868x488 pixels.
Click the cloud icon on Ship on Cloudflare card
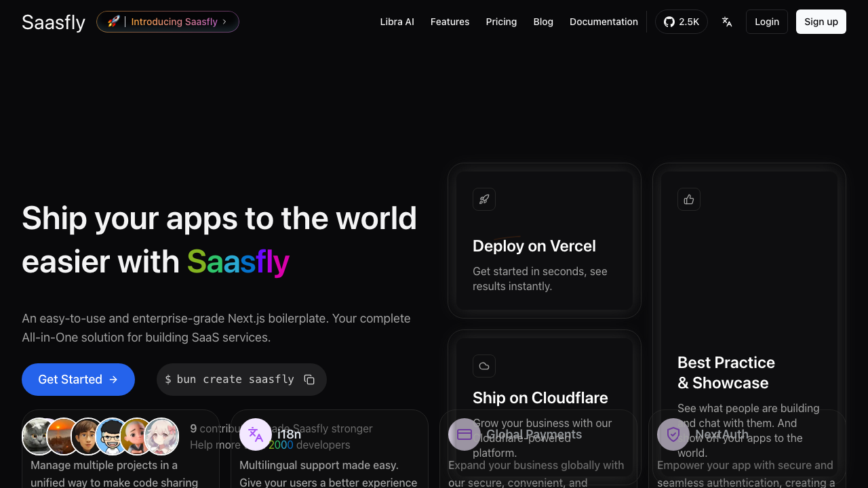484,366
